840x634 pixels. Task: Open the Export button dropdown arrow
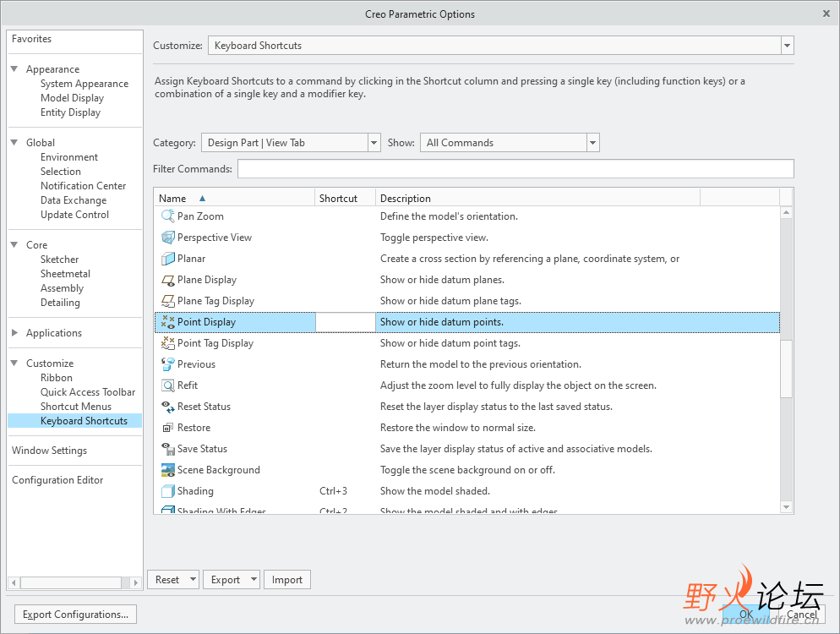click(254, 579)
